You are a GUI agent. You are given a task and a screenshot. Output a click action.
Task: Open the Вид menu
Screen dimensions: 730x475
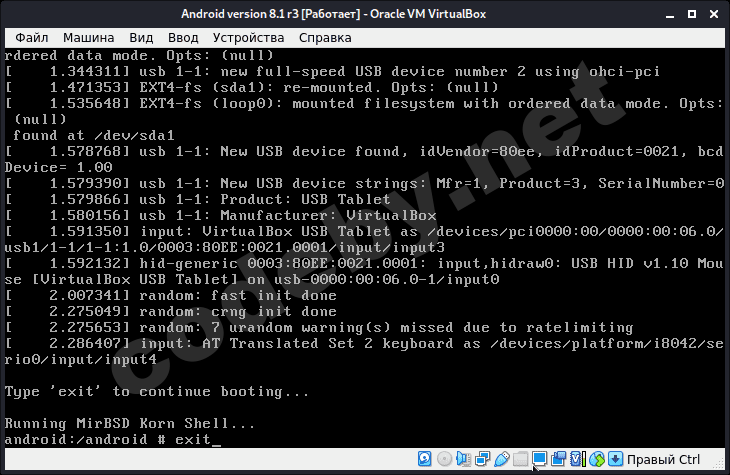(141, 38)
